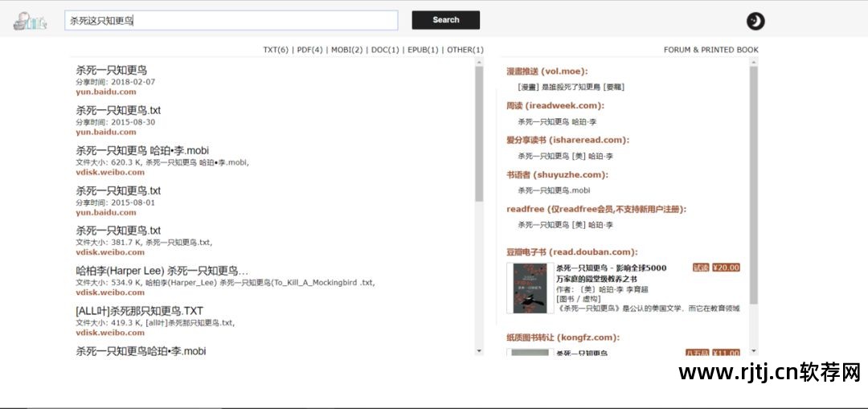Image resolution: width=868 pixels, height=409 pixels.
Task: Click vdisk.weibo.com under 620.3 K result
Action: pyautogui.click(x=110, y=172)
